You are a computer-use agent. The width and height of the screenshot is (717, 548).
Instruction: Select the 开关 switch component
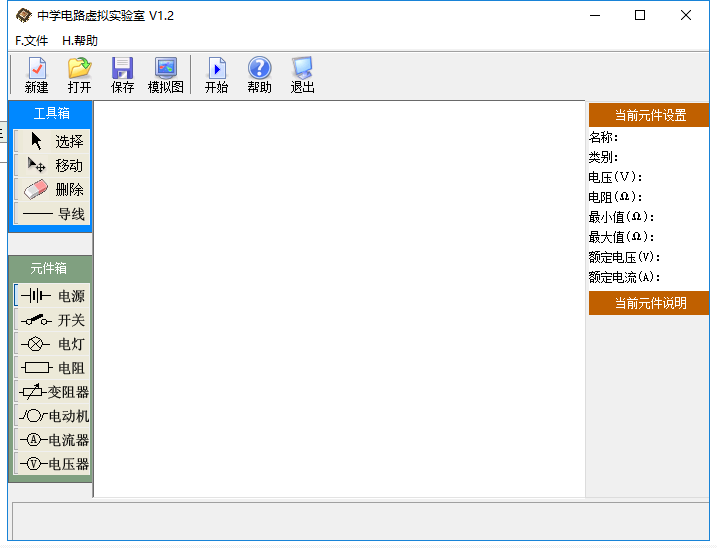pyautogui.click(x=52, y=320)
